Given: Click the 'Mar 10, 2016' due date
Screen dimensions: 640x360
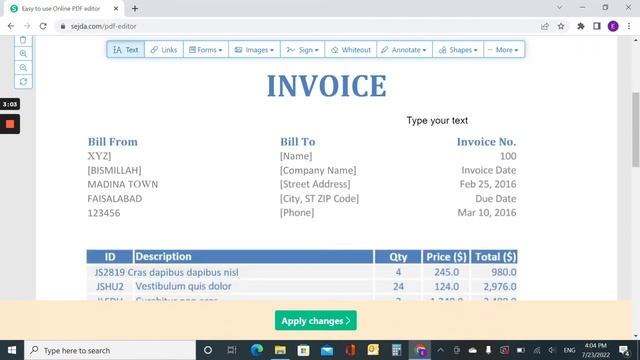Looking at the screenshot, I should 487,213.
